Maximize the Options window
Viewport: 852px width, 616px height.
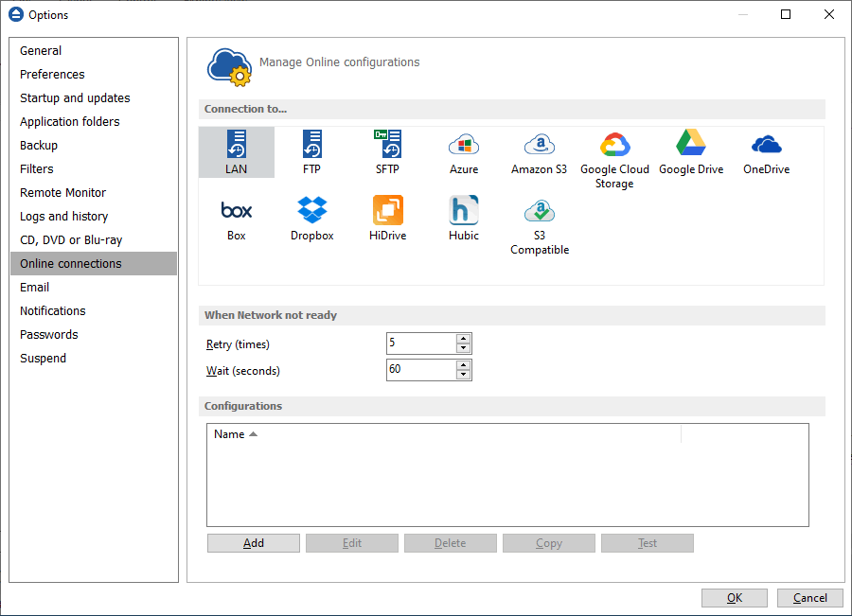(786, 14)
